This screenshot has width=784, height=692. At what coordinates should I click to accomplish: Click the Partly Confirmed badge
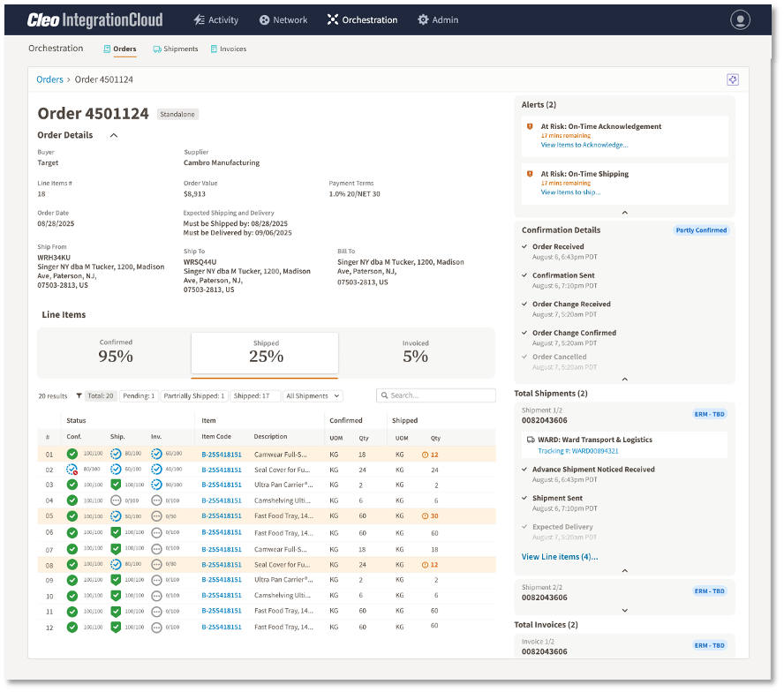(x=701, y=230)
